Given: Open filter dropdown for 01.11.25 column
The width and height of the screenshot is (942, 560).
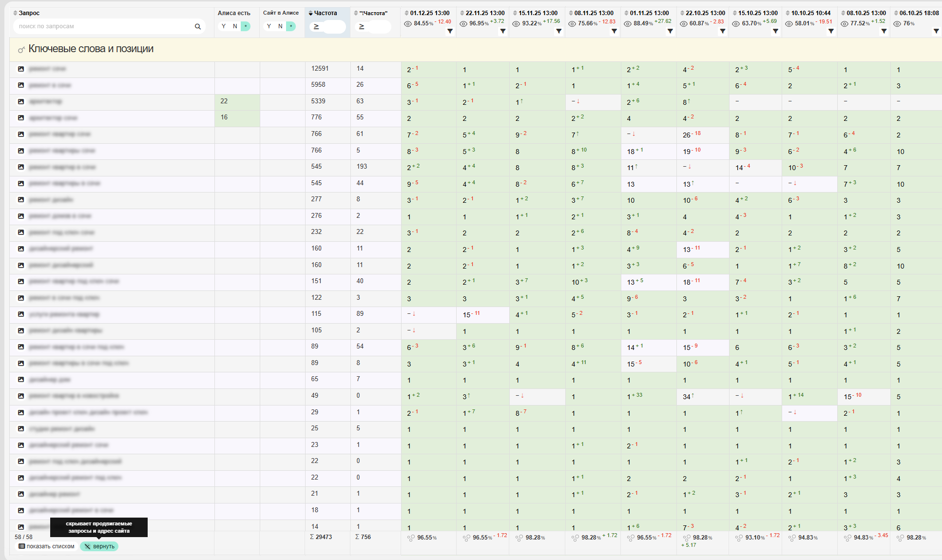Looking at the screenshot, I should click(670, 31).
